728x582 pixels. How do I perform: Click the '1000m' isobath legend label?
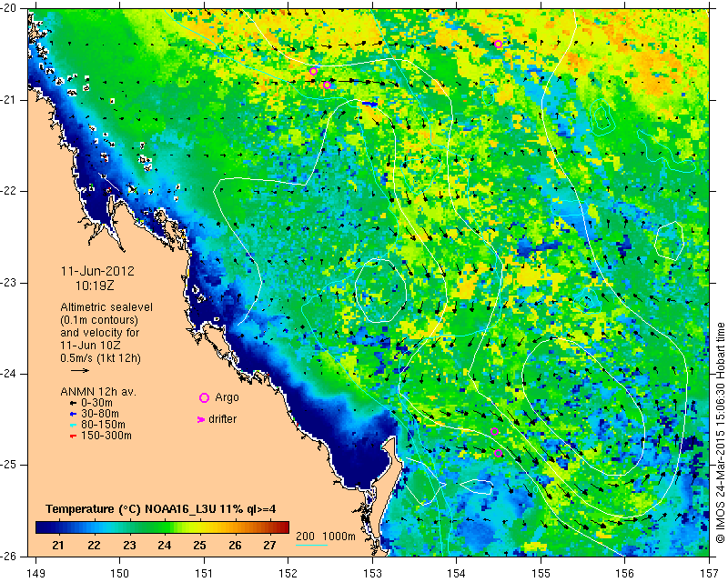[x=339, y=537]
